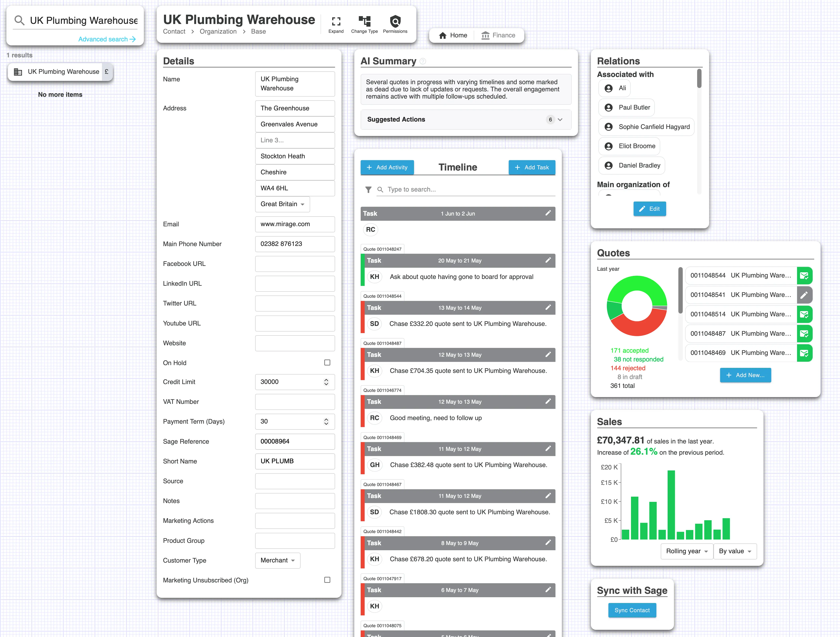This screenshot has width=840, height=637.
Task: Edit the 6 May to 7 May task pencil
Action: pos(548,590)
